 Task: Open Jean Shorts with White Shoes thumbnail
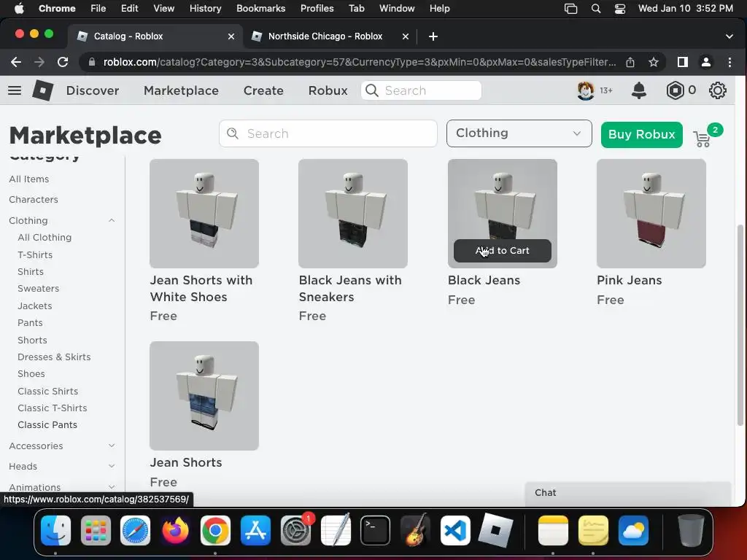point(204,214)
